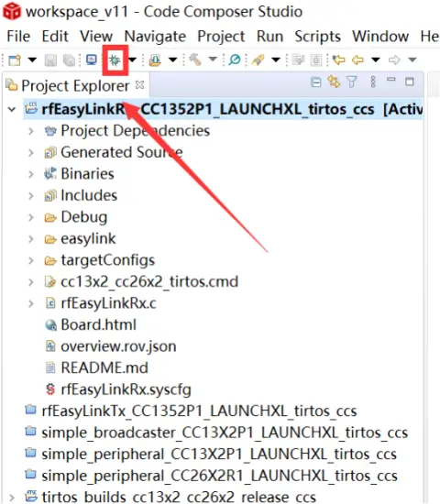The width and height of the screenshot is (440, 504).
Task: Open Project Explorer View Menu dots
Action: coord(373,82)
